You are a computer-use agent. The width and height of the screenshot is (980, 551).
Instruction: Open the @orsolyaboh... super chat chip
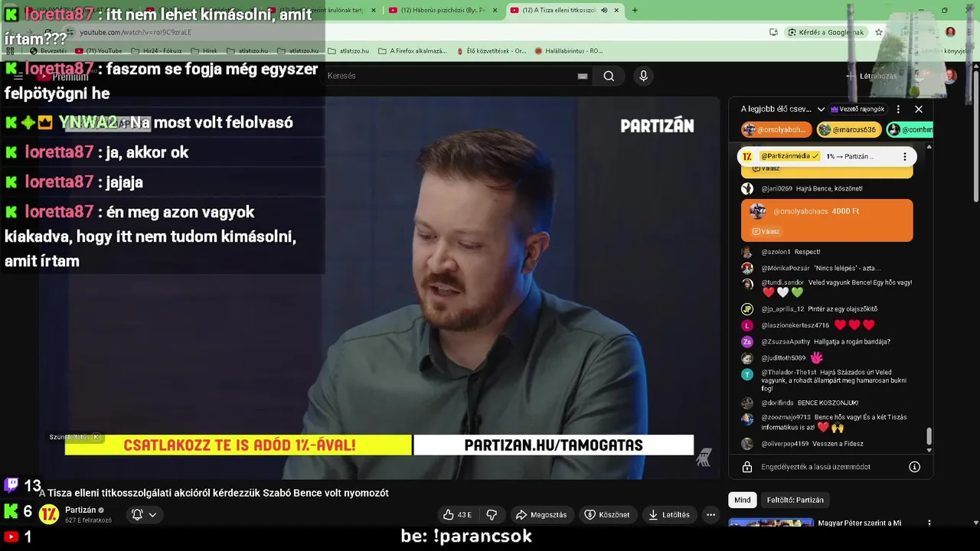pyautogui.click(x=775, y=130)
